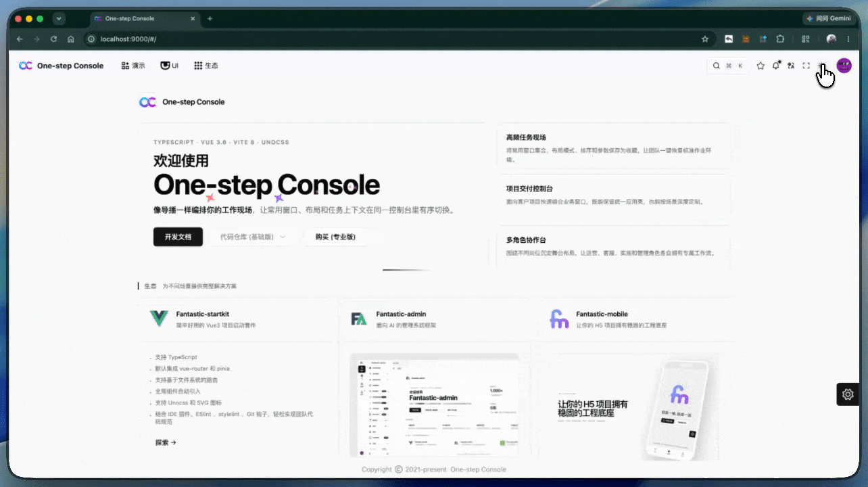
Task: Click the One-step Console footer link
Action: tap(478, 469)
